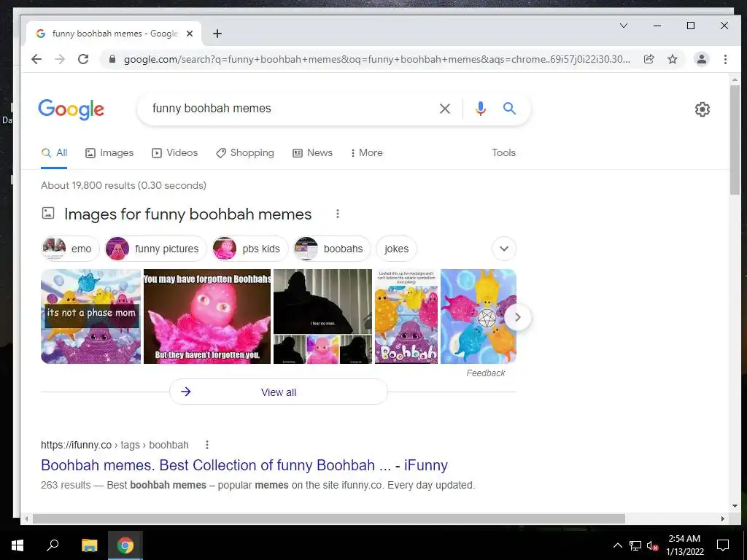The height and width of the screenshot is (560, 747).
Task: Switch to the Images tab
Action: coord(109,153)
